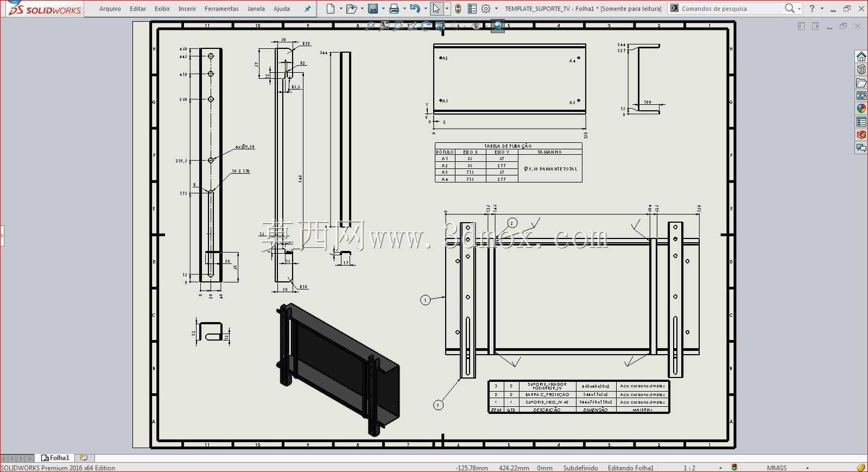Image resolution: width=868 pixels, height=472 pixels.
Task: Click the Rotate view icon
Action: [x=427, y=26]
